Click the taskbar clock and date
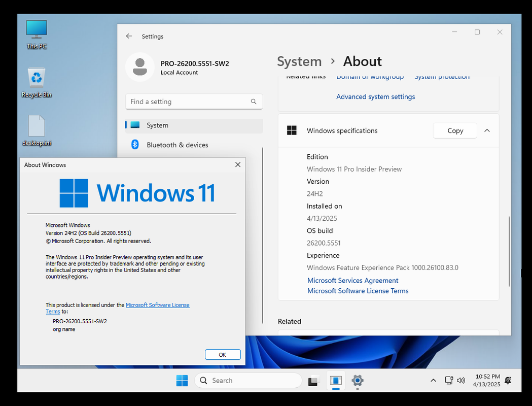Viewport: 532px width, 406px height. tap(487, 381)
